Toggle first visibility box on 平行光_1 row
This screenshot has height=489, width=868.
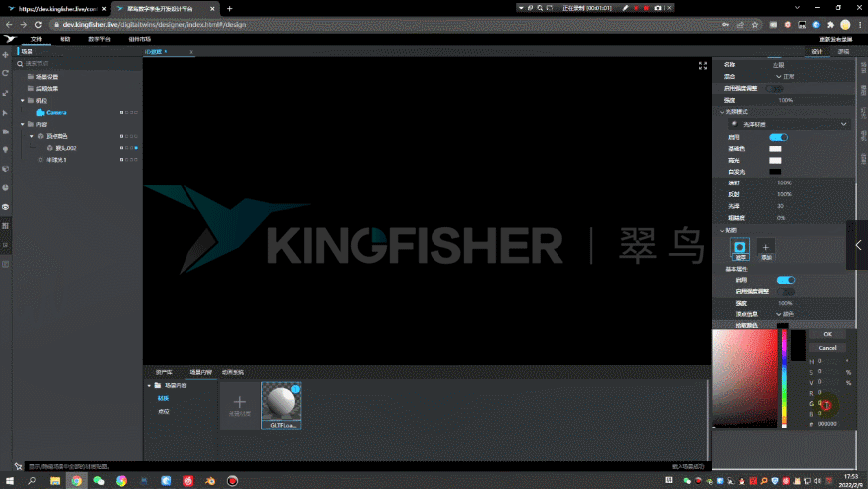click(x=122, y=160)
